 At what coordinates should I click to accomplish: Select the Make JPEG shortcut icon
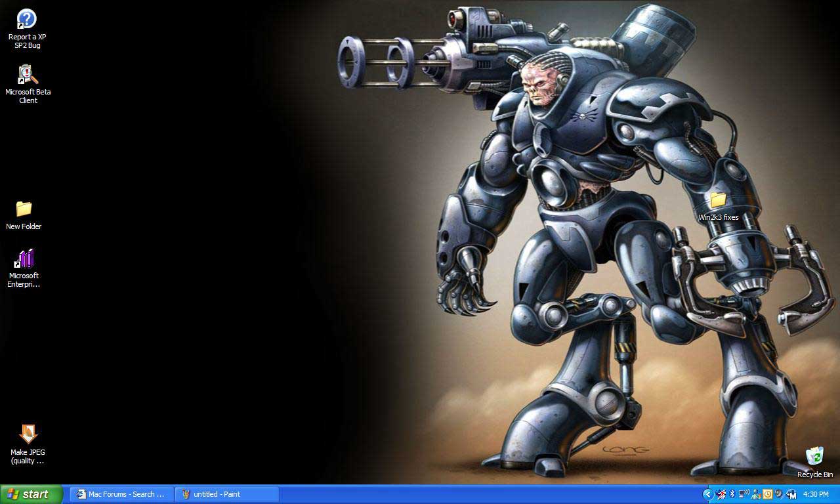[x=28, y=444]
